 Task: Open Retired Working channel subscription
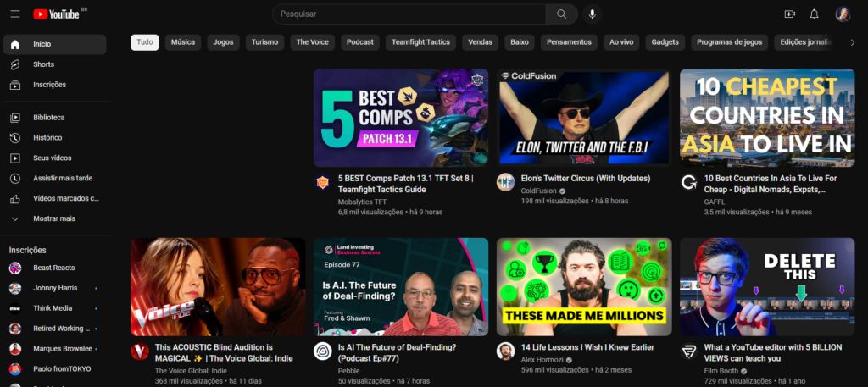click(55, 329)
